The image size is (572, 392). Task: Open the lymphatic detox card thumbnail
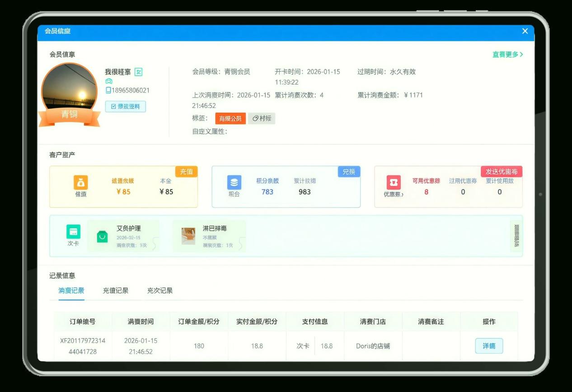coord(188,236)
